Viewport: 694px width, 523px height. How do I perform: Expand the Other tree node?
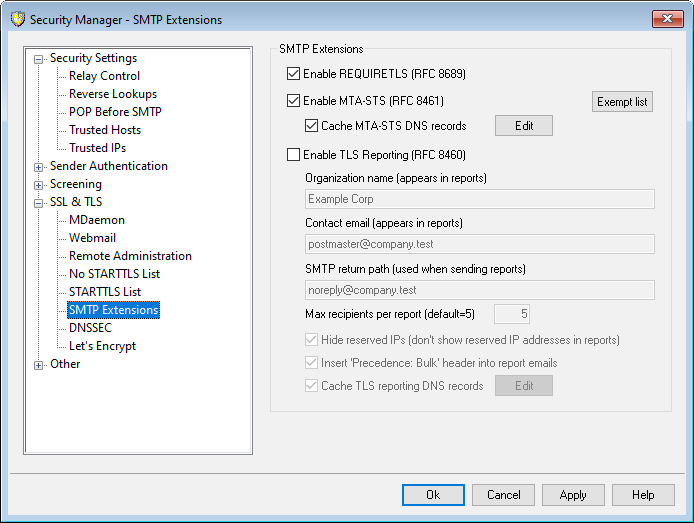click(39, 365)
